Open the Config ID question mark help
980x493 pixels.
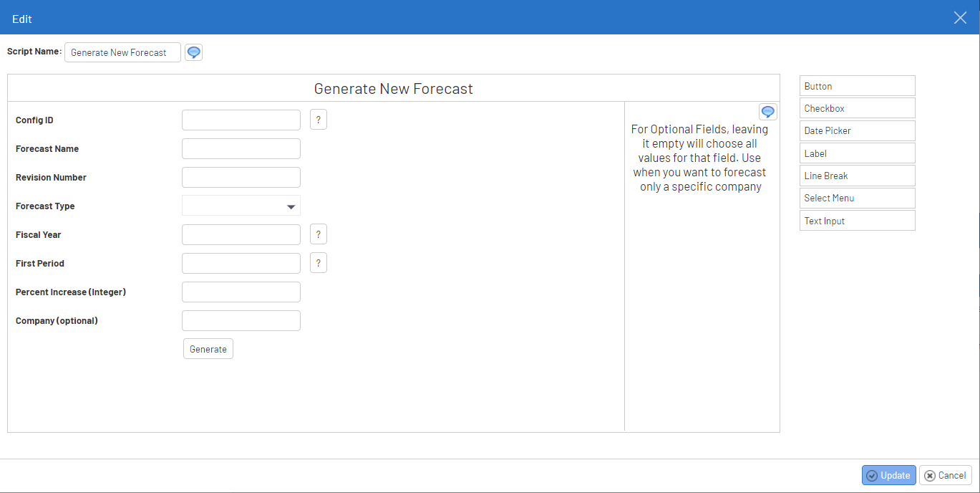[x=319, y=120]
